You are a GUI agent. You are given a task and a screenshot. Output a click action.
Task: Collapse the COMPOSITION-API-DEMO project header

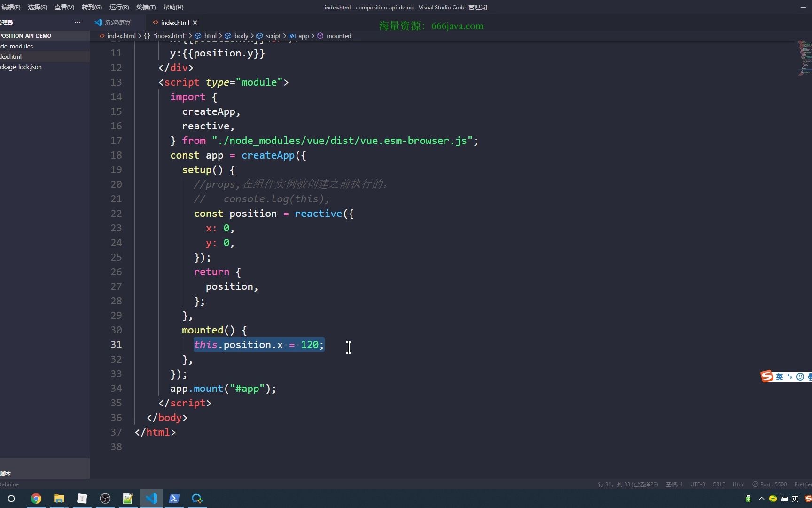tap(45, 36)
